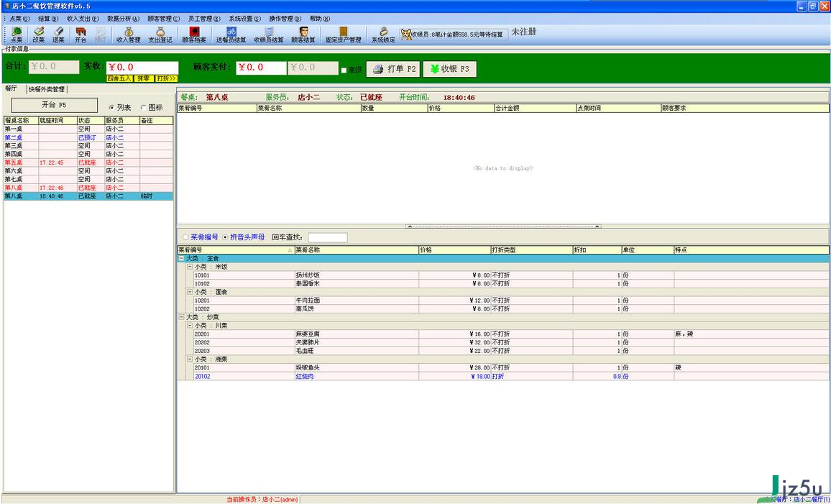
Task: Select the reserved 第二桌 table row
Action: click(88, 137)
